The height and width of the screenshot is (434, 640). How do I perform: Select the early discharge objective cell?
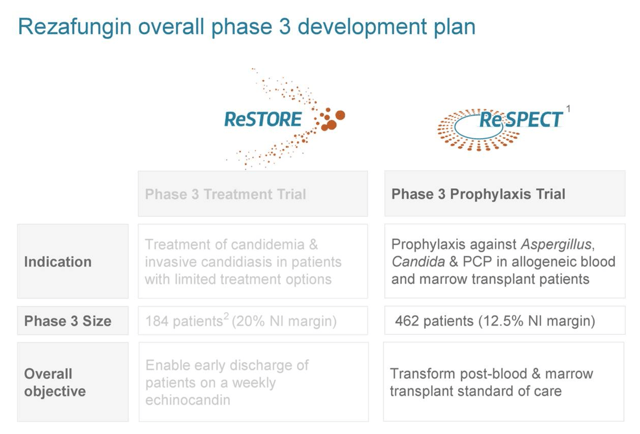253,382
